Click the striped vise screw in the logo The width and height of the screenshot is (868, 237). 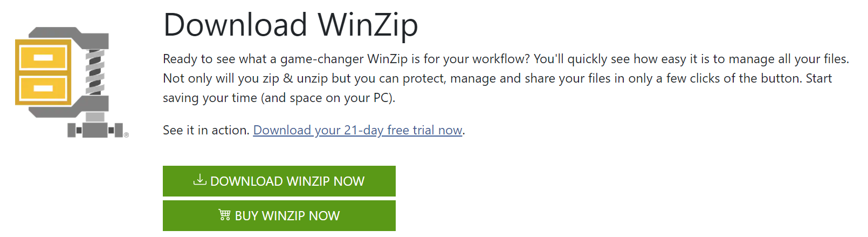coord(95,72)
